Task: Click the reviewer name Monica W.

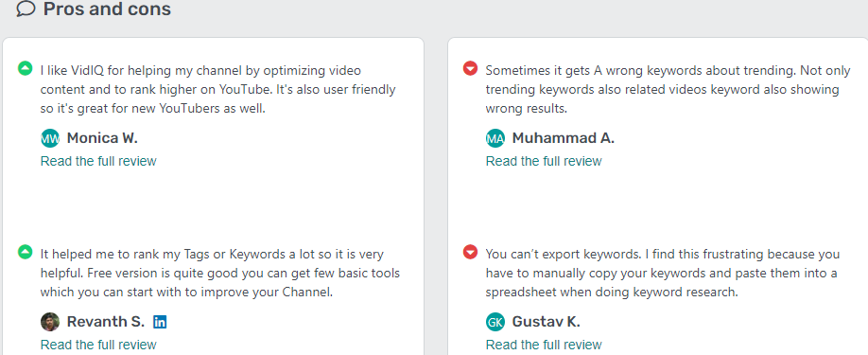Action: (x=102, y=138)
